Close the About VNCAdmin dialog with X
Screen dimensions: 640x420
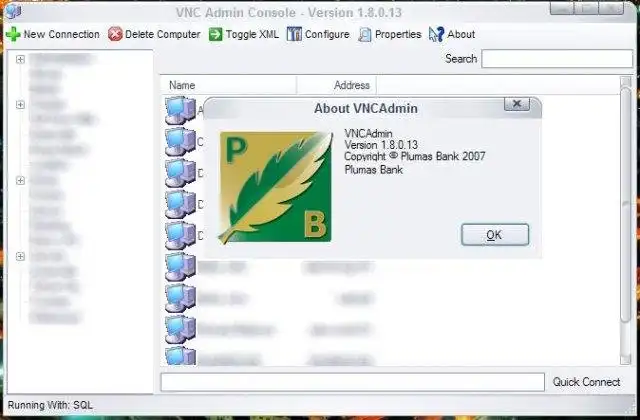tap(517, 104)
